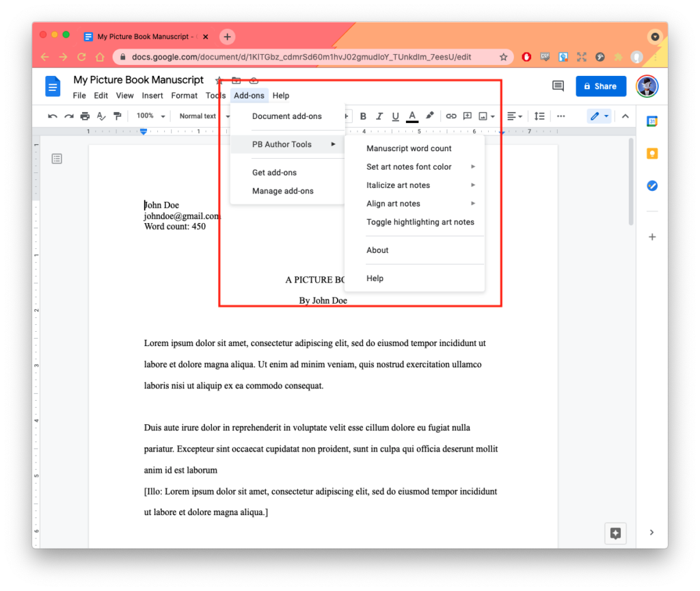Toggle underline formatting

396,116
